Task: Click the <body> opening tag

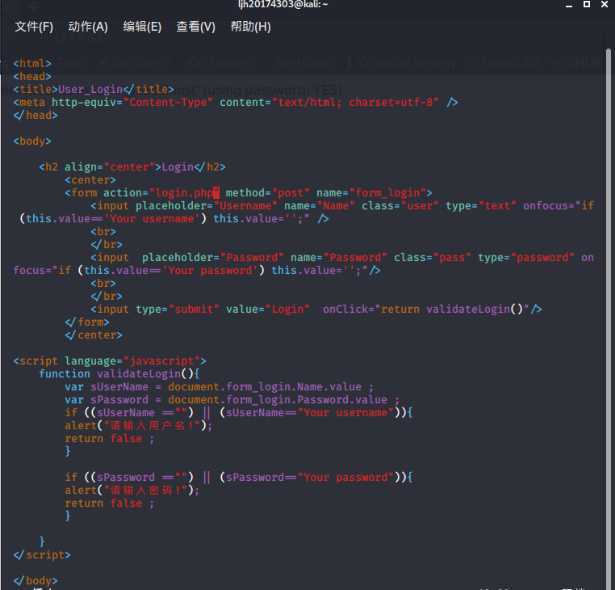Action: (x=32, y=141)
